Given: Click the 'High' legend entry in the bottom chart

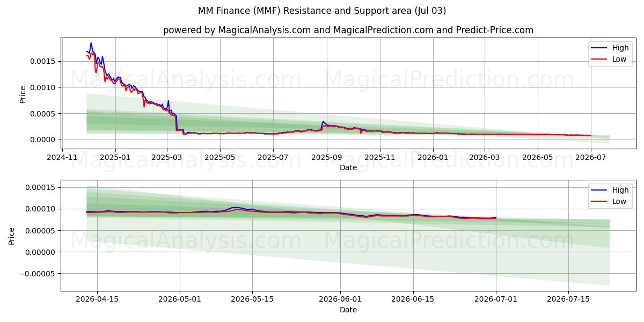Looking at the screenshot, I should click(x=620, y=190).
